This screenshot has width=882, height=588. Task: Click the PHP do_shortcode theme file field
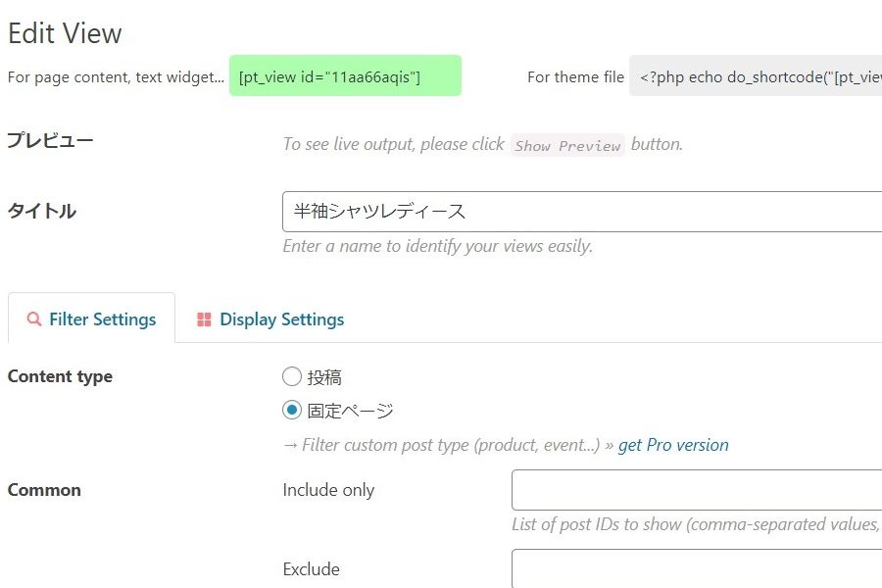pos(756,75)
